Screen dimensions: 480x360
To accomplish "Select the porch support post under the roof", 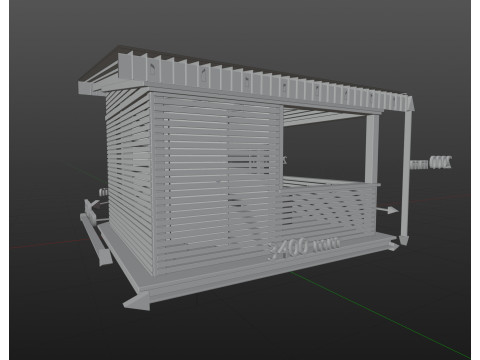I will point(372,149).
